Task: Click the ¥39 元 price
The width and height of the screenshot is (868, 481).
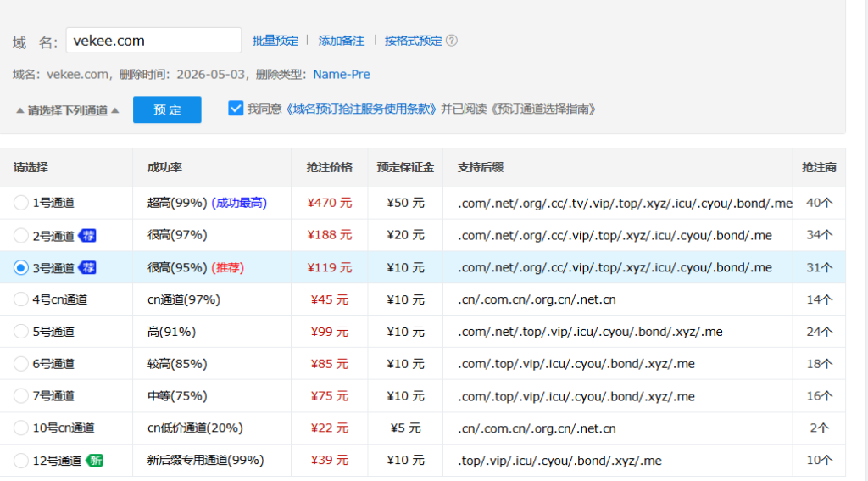Action: click(x=330, y=461)
